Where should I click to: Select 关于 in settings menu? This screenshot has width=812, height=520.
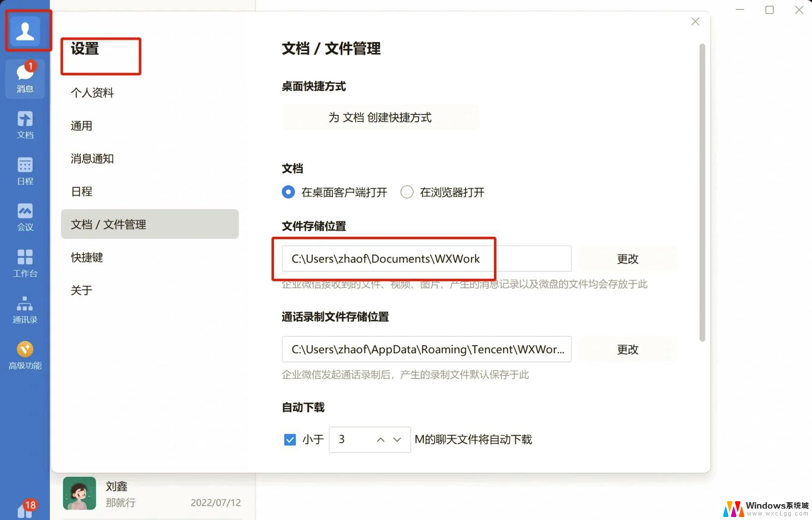(81, 290)
